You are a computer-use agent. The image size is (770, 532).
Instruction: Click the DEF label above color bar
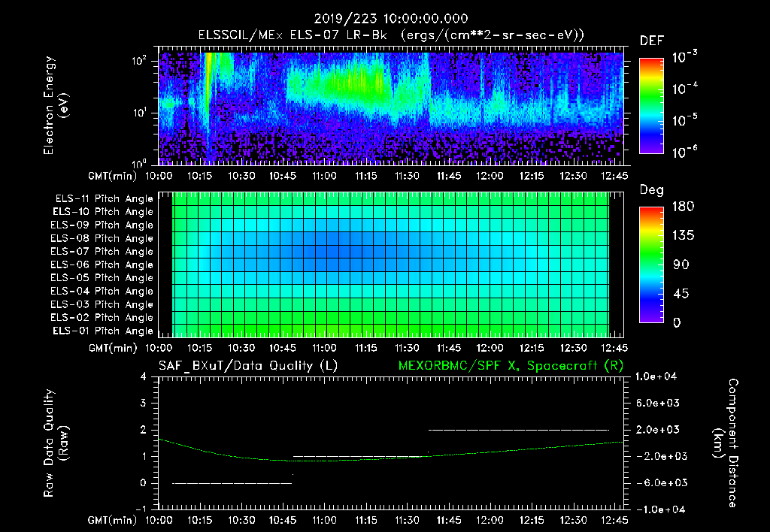pos(652,41)
